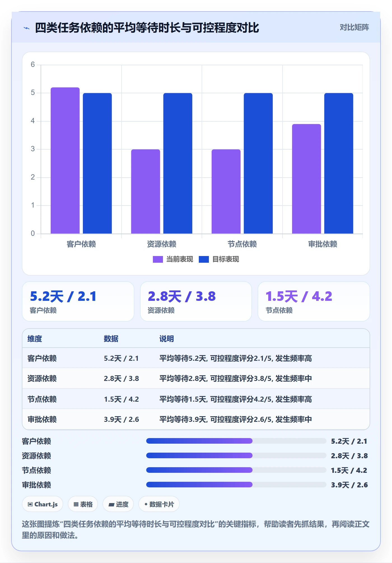This screenshot has height=563, width=392.
Task: Click the 客户依赖 progress bar
Action: tap(236, 441)
